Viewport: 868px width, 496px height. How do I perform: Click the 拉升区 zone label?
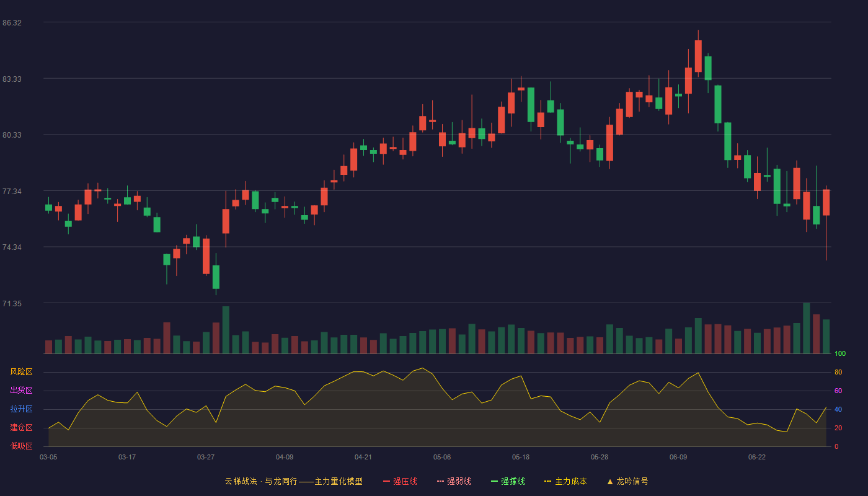(21, 409)
